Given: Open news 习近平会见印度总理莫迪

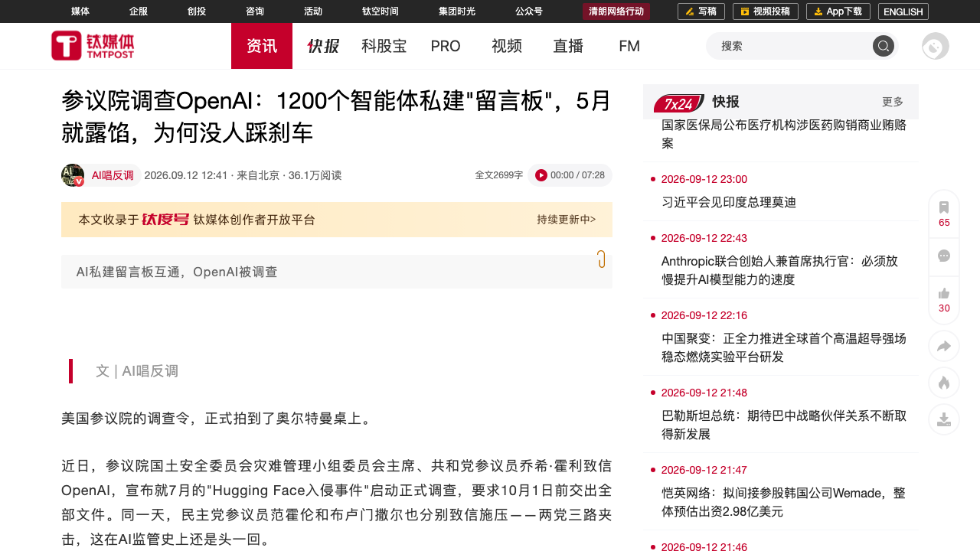Looking at the screenshot, I should [729, 202].
